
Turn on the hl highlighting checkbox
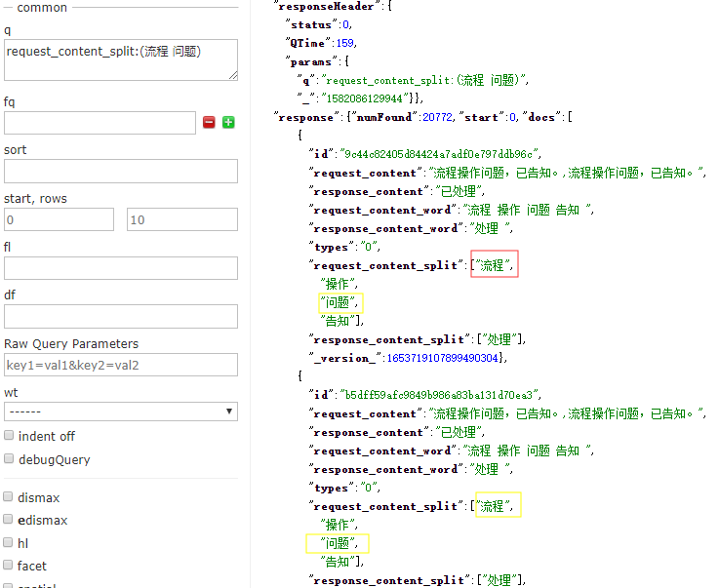point(8,542)
